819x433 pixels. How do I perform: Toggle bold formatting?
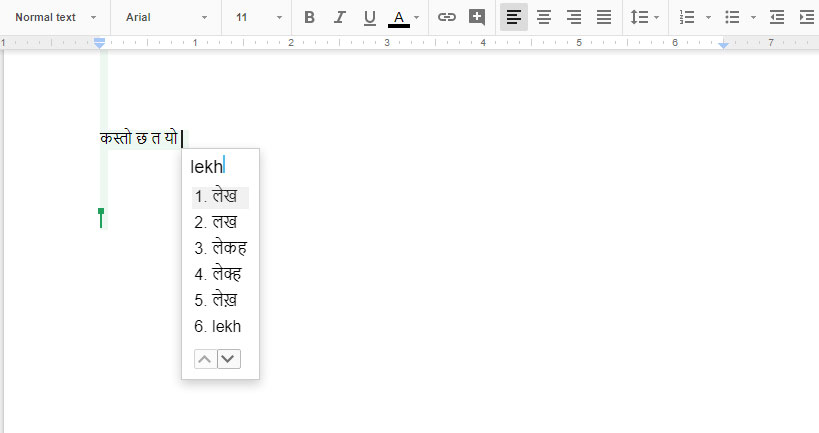tap(309, 17)
